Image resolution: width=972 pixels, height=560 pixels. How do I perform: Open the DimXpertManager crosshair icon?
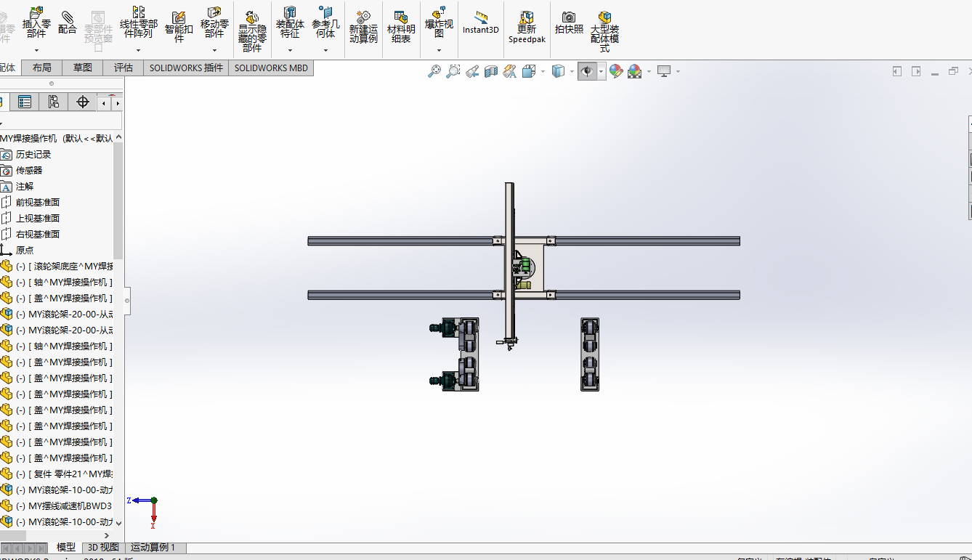click(82, 102)
